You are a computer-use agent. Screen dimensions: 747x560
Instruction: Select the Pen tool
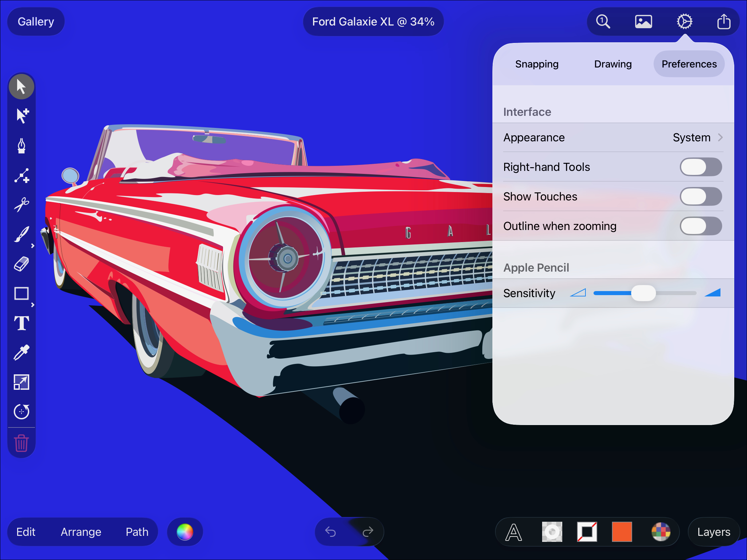click(21, 146)
